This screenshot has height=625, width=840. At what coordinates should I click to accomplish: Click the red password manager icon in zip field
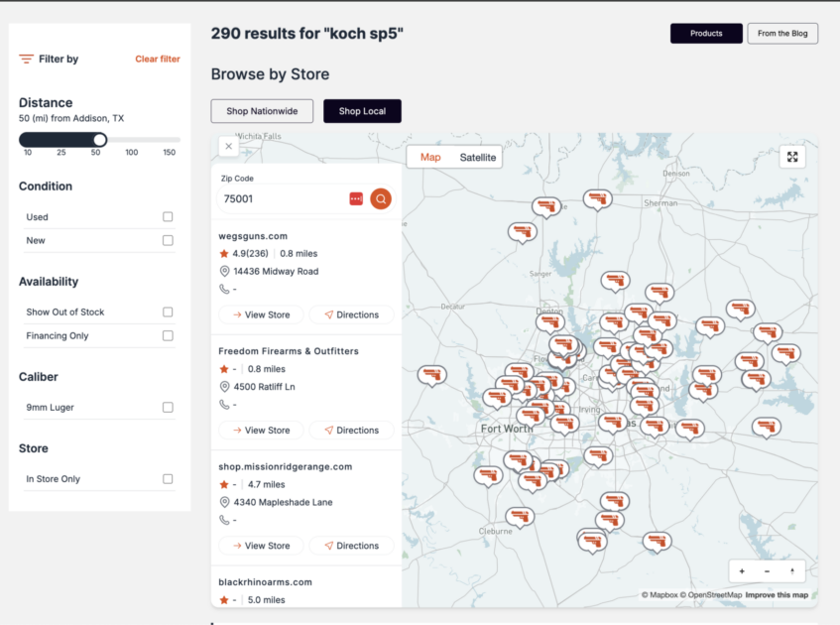point(356,198)
